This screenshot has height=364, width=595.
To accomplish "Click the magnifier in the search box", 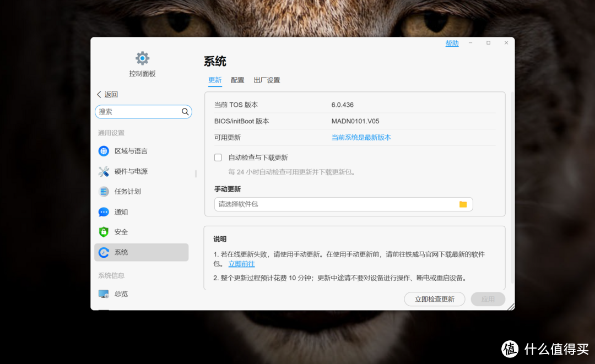I will [x=185, y=111].
